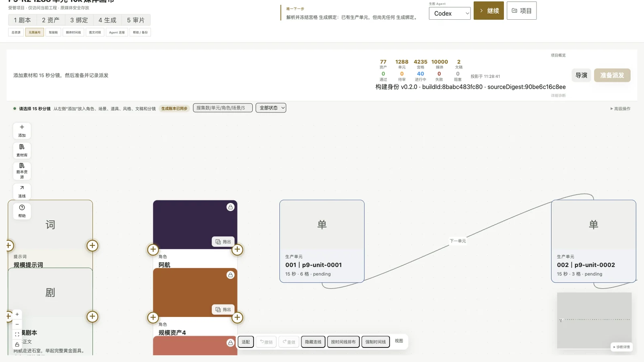Click the 生成账本已同步 status badge

(x=174, y=109)
